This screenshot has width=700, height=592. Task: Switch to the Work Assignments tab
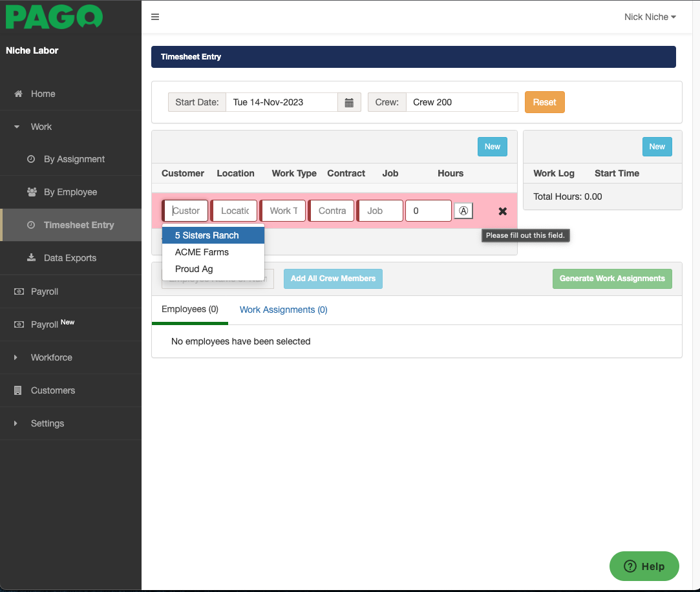click(283, 310)
